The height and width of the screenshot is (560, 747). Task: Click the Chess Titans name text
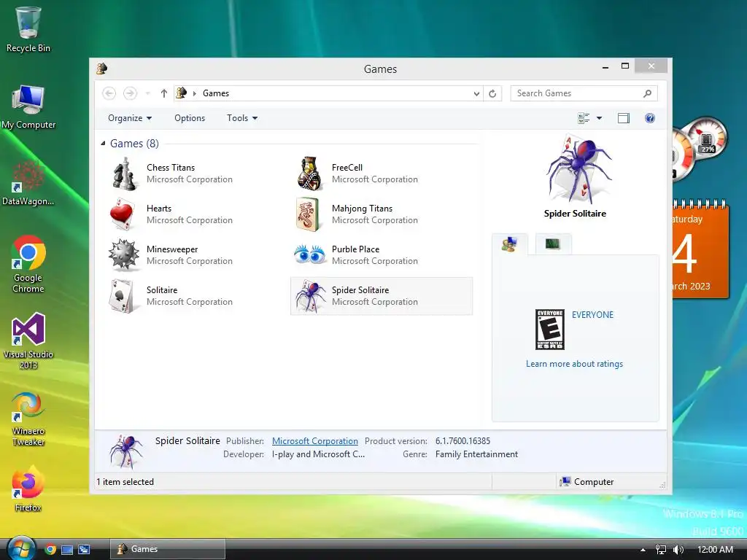tap(171, 168)
